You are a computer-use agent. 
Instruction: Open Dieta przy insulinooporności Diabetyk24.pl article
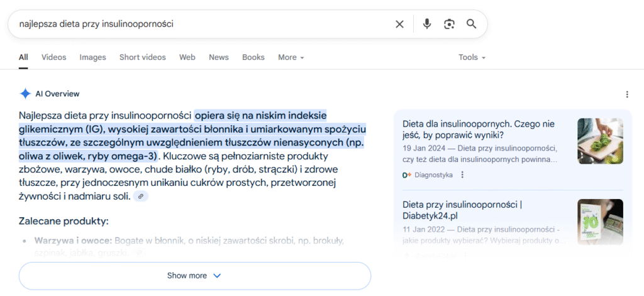pos(462,210)
